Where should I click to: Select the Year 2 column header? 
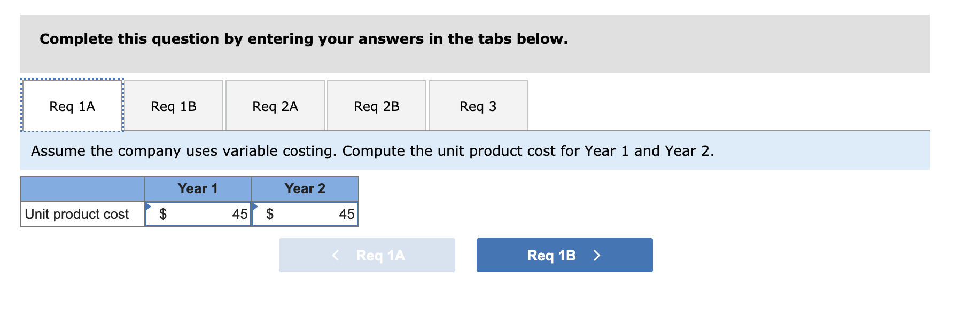[x=305, y=188]
